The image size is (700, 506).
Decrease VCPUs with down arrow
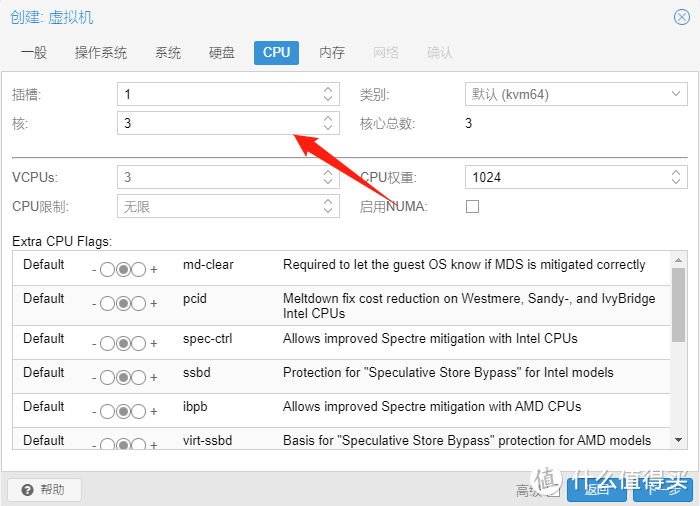tap(328, 182)
